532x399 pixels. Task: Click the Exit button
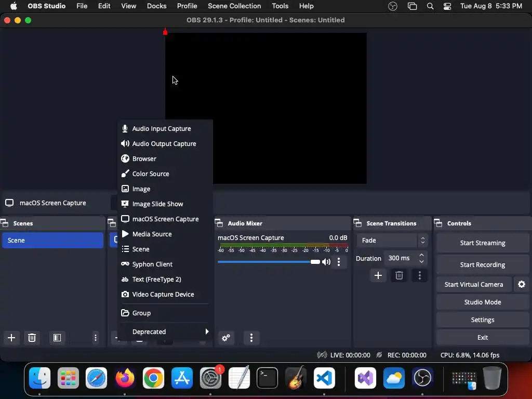(x=483, y=337)
